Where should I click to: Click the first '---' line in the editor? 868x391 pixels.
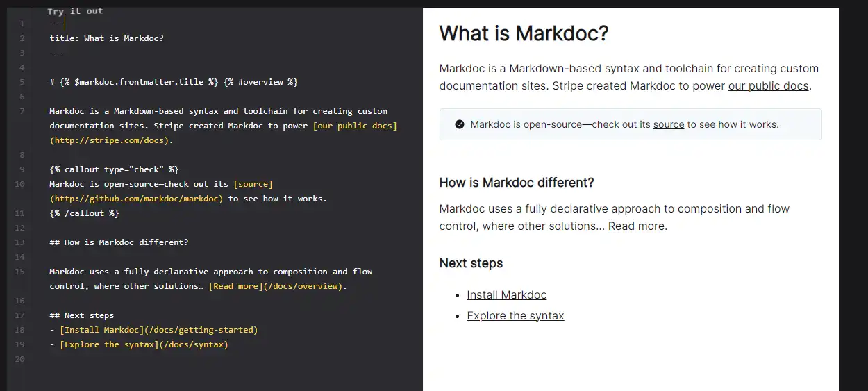57,24
